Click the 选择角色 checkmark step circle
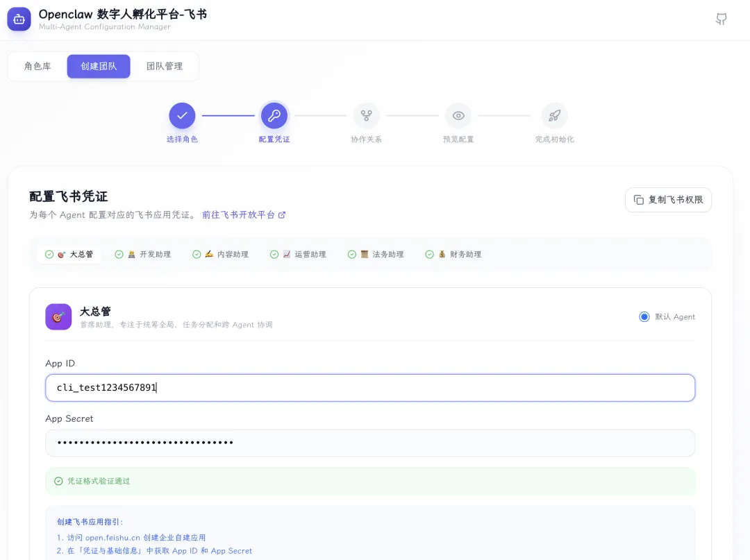 coord(182,116)
